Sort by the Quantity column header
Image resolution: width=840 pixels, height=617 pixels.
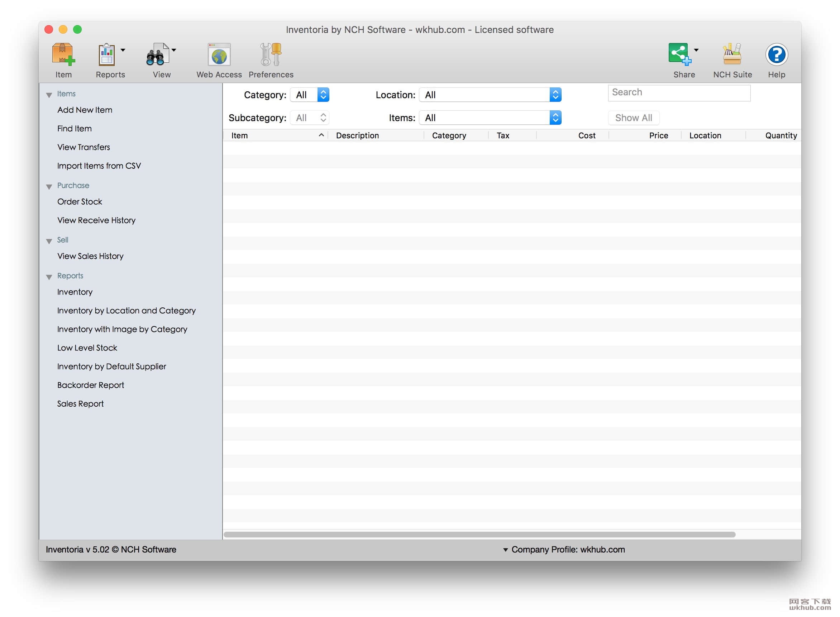click(773, 135)
